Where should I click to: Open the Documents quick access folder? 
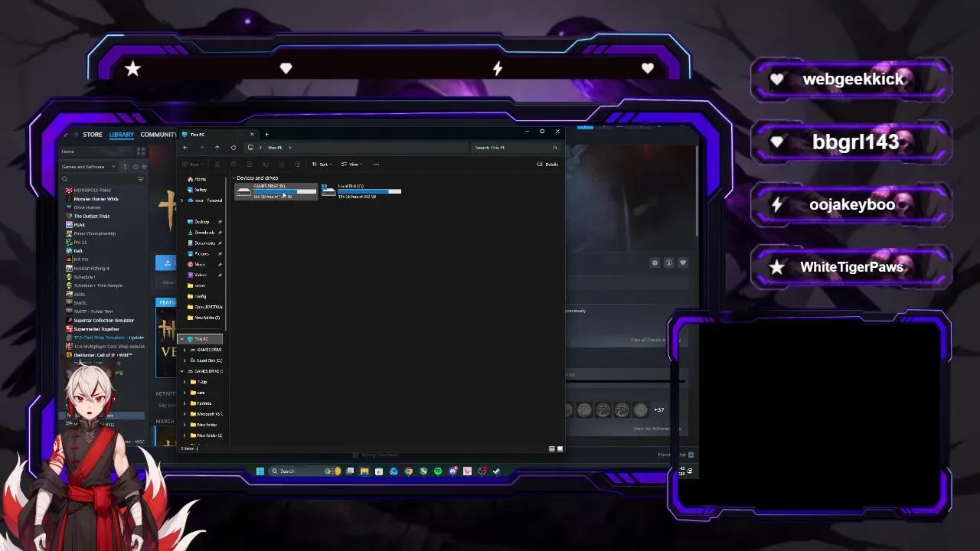click(x=204, y=243)
